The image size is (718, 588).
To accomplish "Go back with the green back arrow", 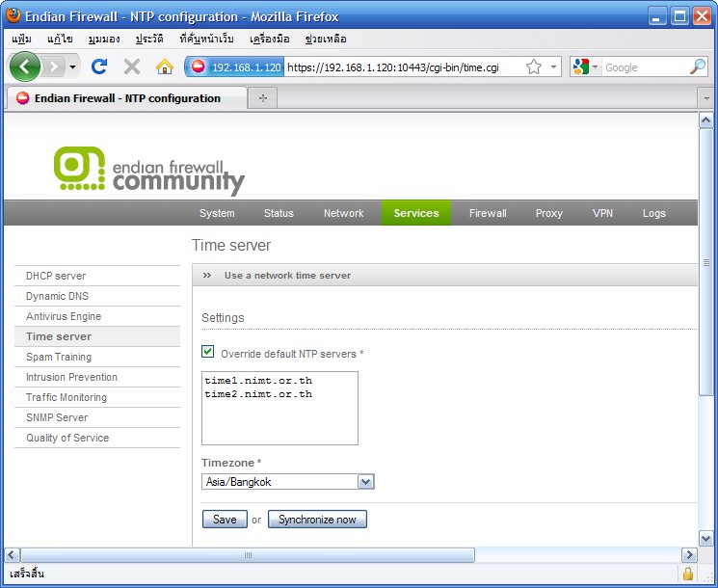I will [x=24, y=67].
